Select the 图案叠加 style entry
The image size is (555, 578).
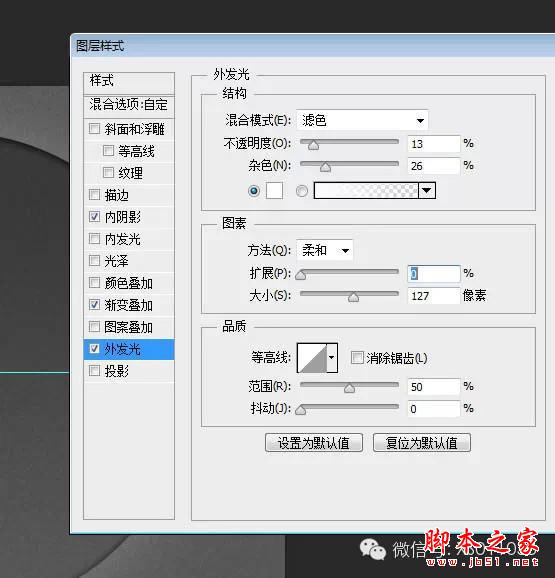pyautogui.click(x=129, y=327)
